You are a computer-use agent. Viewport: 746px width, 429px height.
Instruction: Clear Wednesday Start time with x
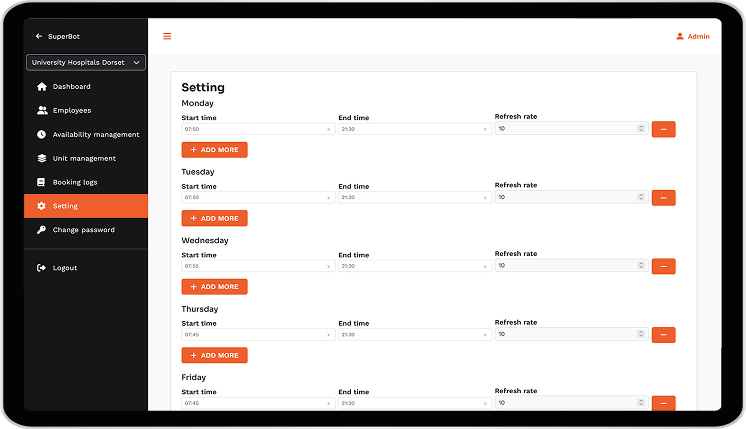tap(328, 266)
